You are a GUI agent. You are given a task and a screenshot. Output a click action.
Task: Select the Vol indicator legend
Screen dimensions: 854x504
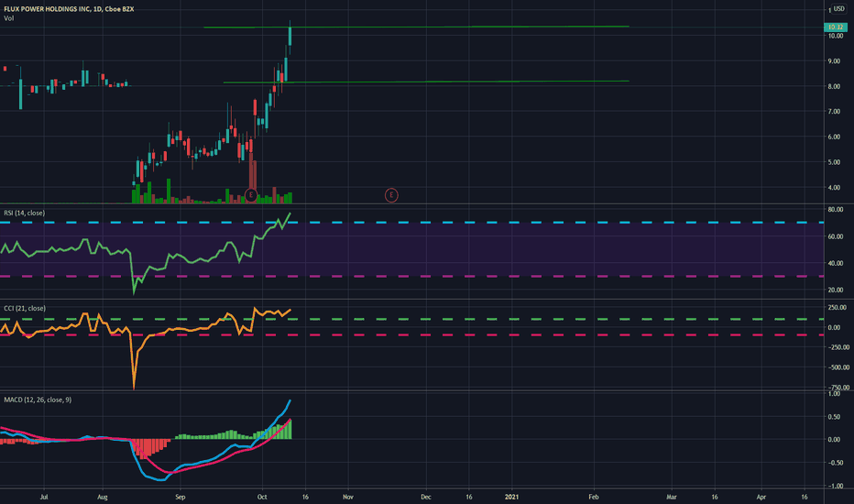(9, 18)
